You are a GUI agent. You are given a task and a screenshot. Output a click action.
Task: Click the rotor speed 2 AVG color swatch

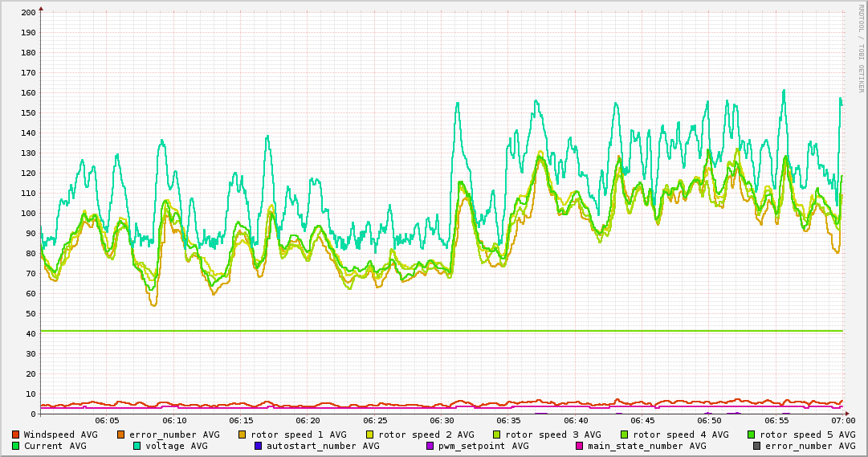click(370, 435)
